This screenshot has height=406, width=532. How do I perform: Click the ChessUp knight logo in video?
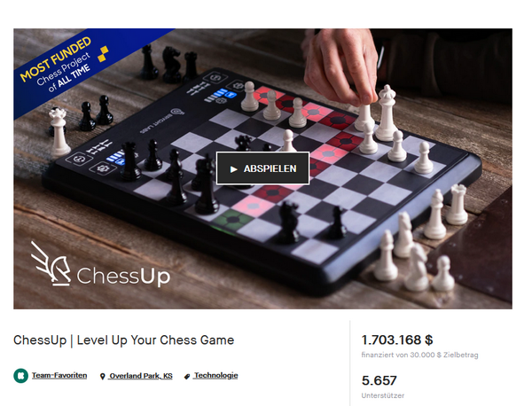coord(51,263)
